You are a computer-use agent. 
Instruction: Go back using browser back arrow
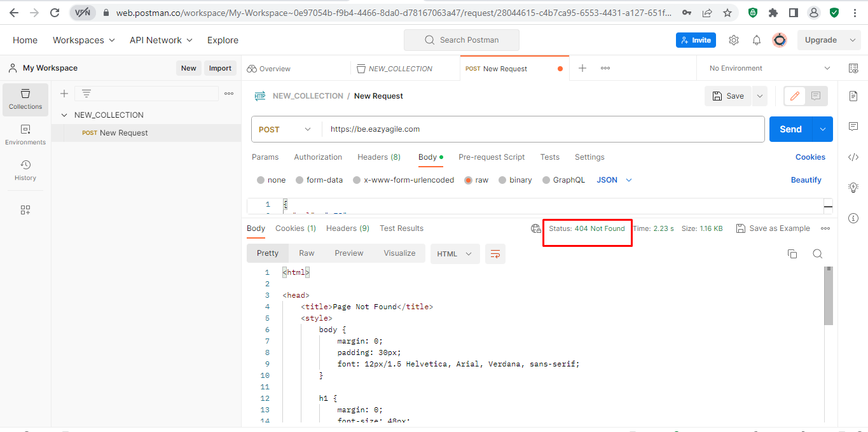[x=14, y=13]
